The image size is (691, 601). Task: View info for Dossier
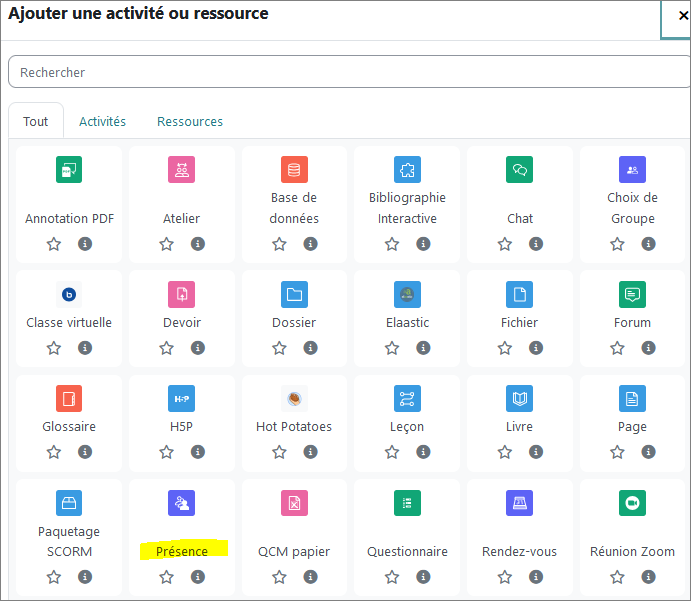click(311, 348)
